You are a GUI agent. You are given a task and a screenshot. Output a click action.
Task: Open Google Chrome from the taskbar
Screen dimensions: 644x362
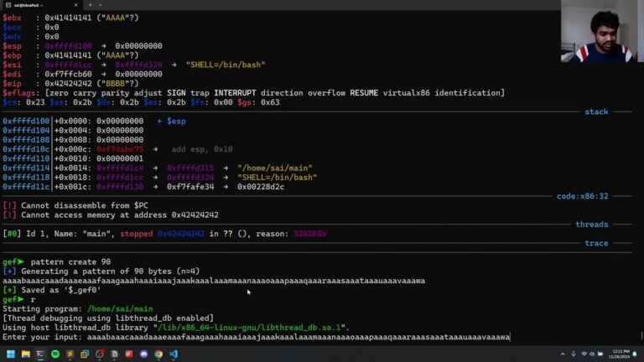(158, 354)
